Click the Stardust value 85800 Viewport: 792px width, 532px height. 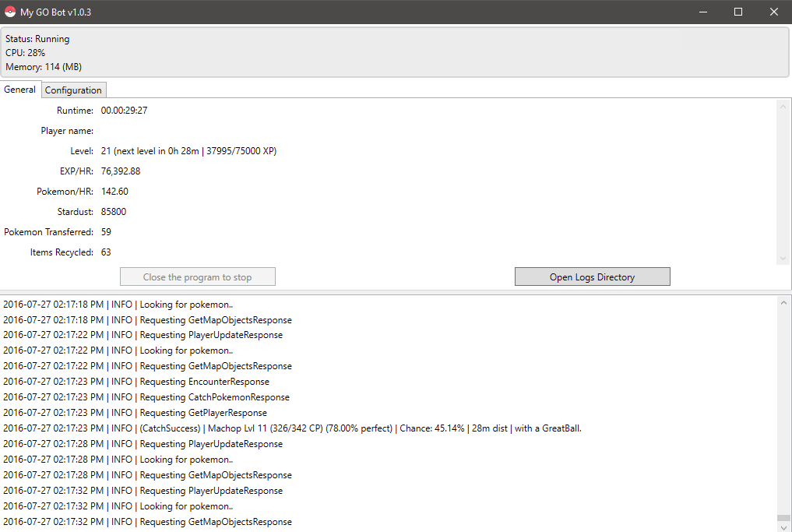pos(114,212)
